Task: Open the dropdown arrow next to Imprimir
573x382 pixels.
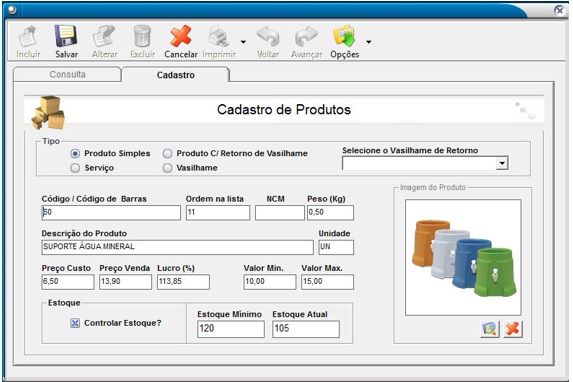Action: pyautogui.click(x=243, y=42)
